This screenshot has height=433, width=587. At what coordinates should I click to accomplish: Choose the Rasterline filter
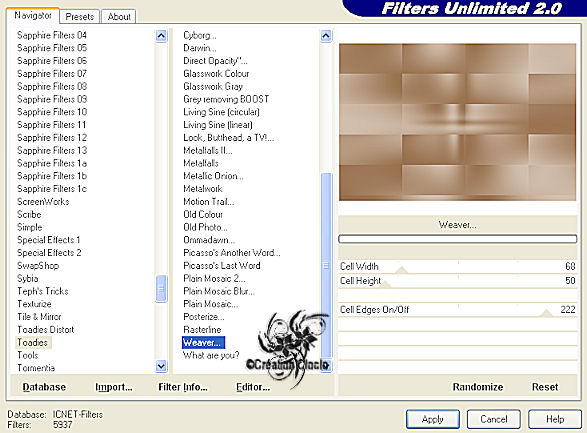coord(202,330)
